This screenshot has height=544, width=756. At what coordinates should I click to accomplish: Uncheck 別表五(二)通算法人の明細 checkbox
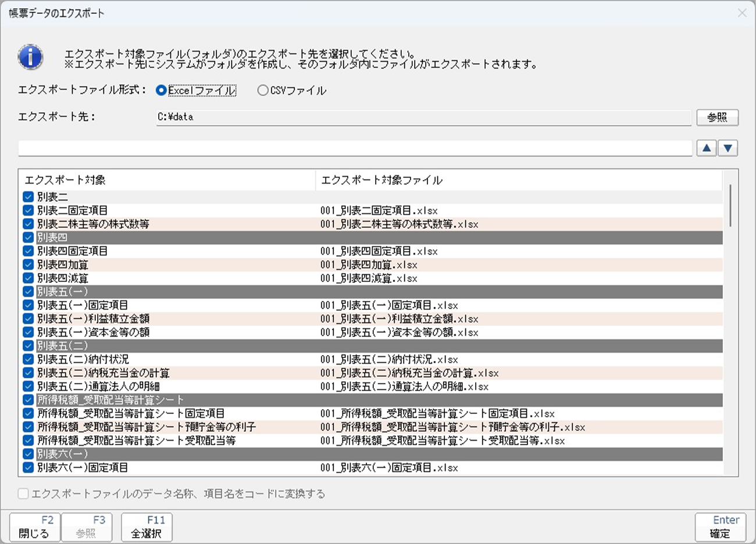click(x=28, y=386)
